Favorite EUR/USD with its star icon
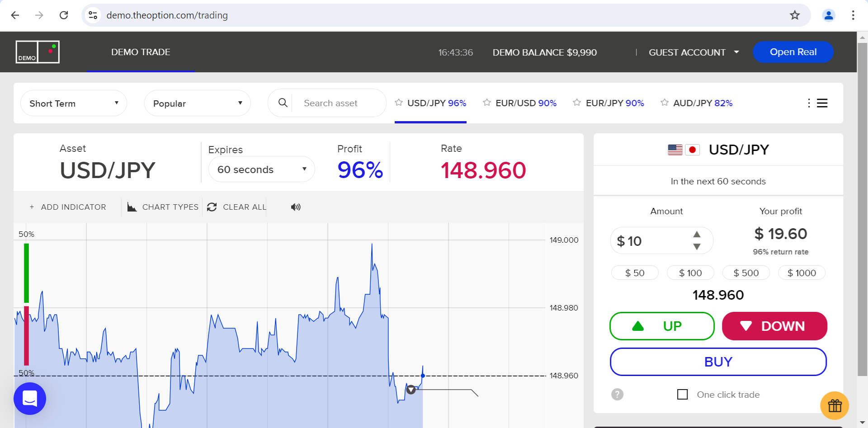Screen dimensions: 868x428 click(x=487, y=103)
